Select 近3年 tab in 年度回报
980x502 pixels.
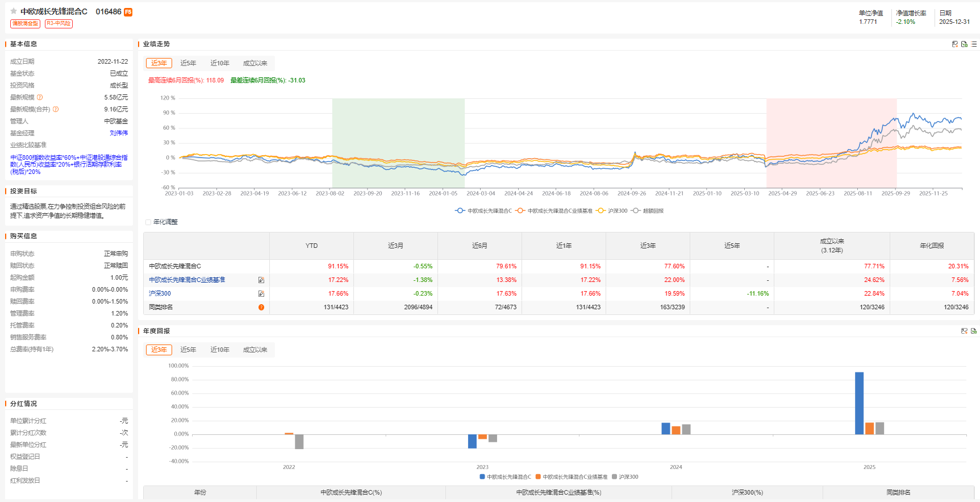coord(159,350)
